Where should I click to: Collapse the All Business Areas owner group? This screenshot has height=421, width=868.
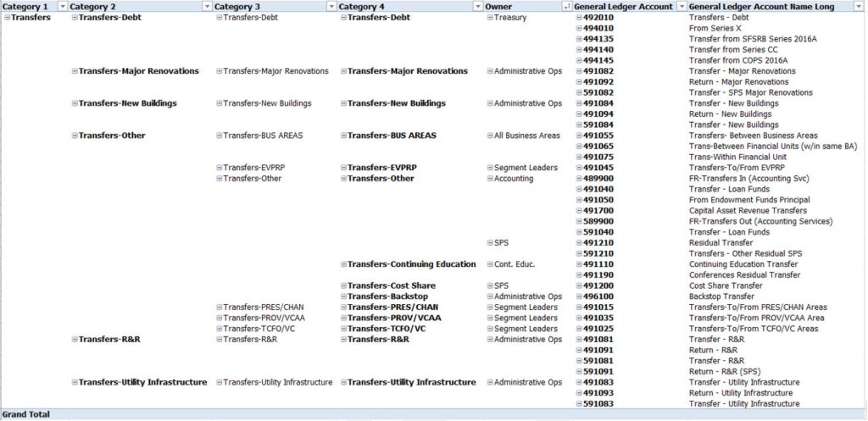pyautogui.click(x=490, y=136)
